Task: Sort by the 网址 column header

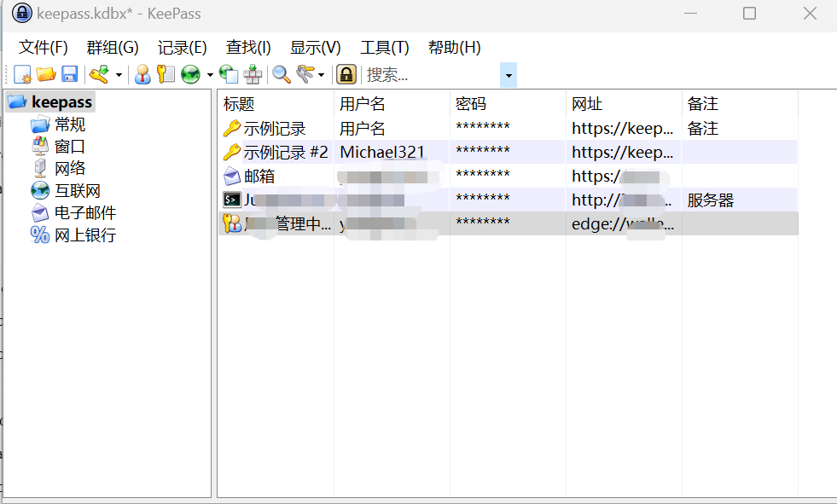Action: (624, 103)
